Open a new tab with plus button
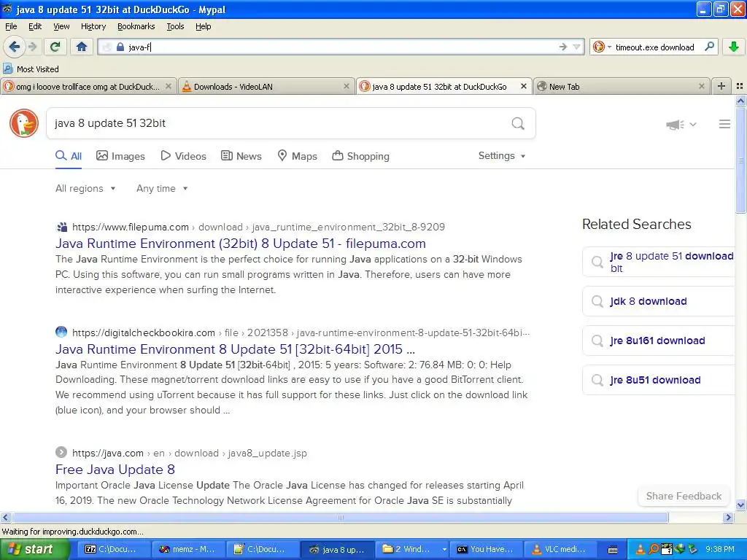The width and height of the screenshot is (747, 560). click(x=721, y=86)
